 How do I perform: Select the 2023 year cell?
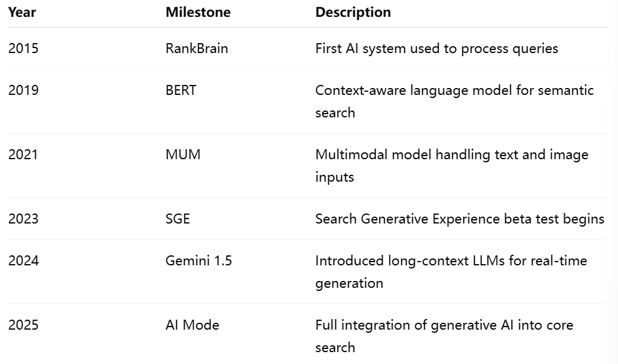coord(23,219)
